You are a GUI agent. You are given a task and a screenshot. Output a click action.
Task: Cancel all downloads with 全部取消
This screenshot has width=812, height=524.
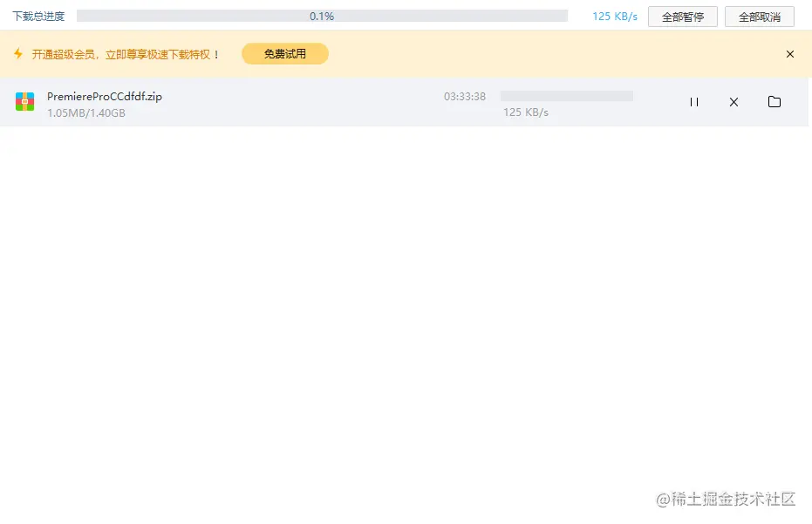point(759,17)
